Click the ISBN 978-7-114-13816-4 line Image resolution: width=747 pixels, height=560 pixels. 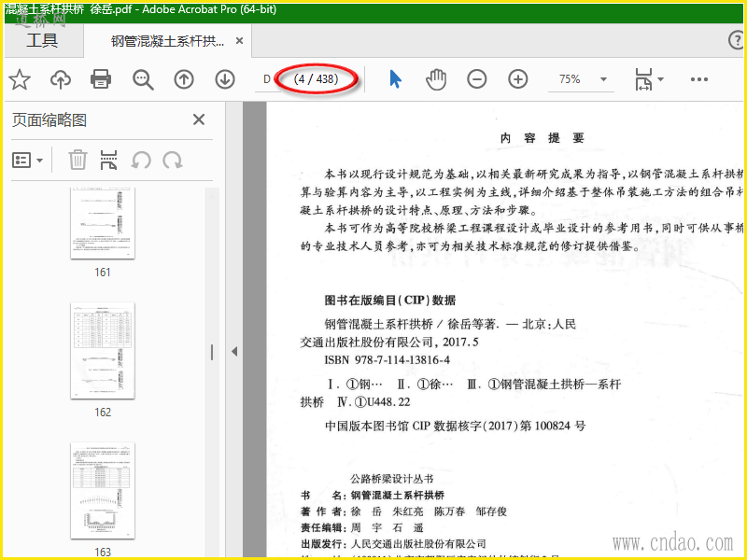coord(388,360)
